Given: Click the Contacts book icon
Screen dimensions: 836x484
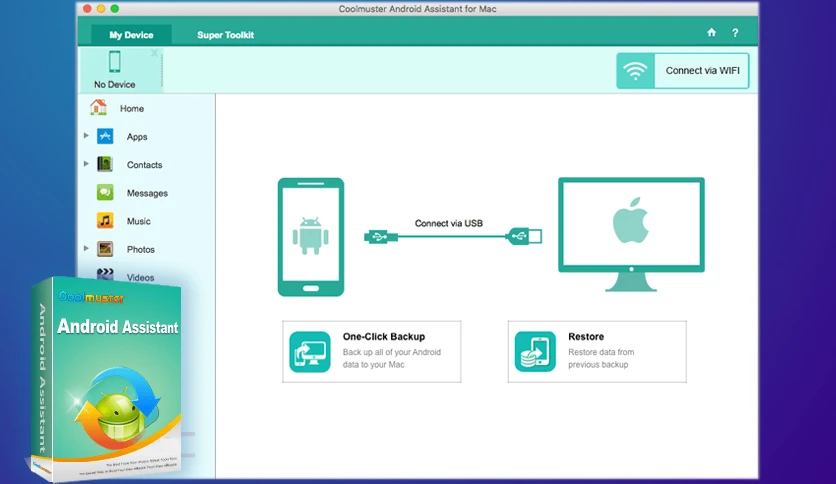Looking at the screenshot, I should pos(105,164).
